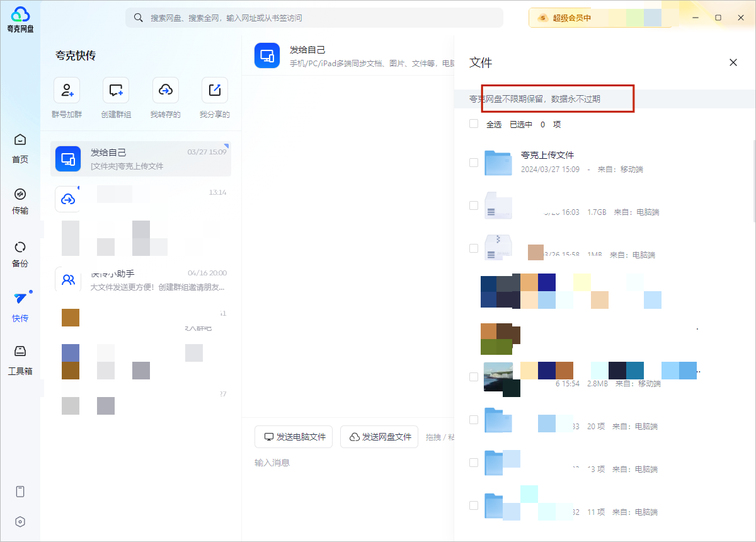Click 群号加群 join group icon

coord(67,90)
